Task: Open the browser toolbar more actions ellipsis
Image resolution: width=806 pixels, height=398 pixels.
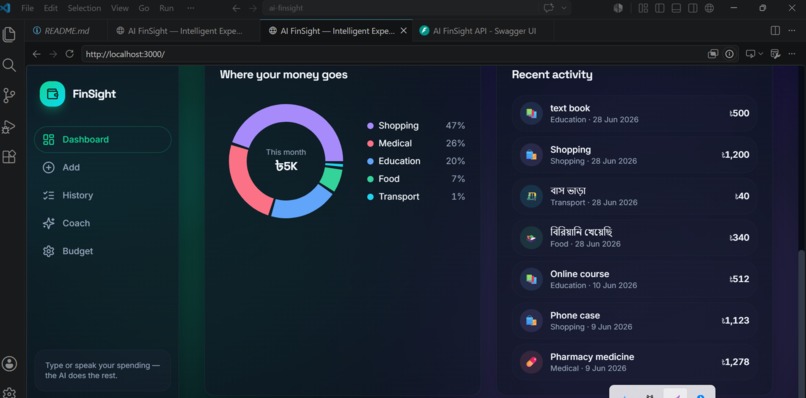Action: pos(792,54)
